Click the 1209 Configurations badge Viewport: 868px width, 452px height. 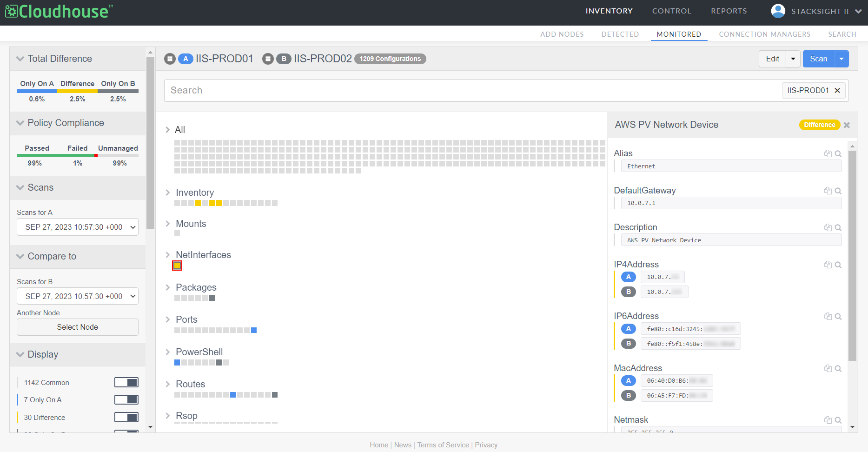390,59
